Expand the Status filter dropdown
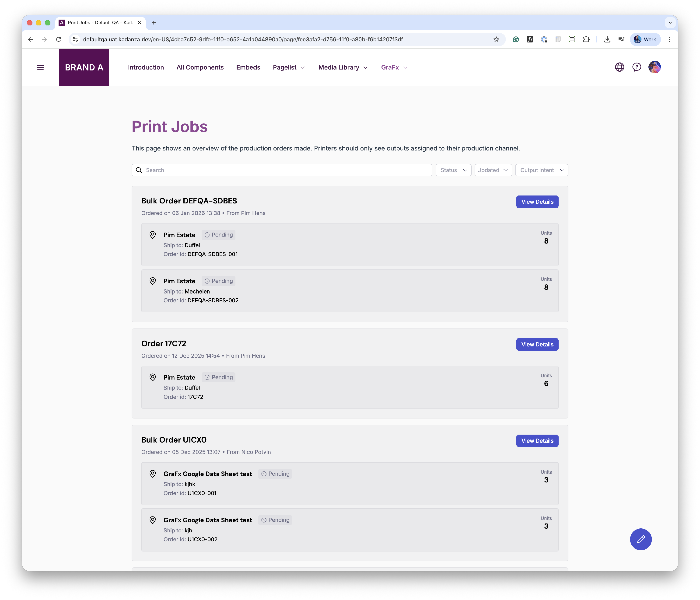The image size is (700, 600). (x=453, y=170)
